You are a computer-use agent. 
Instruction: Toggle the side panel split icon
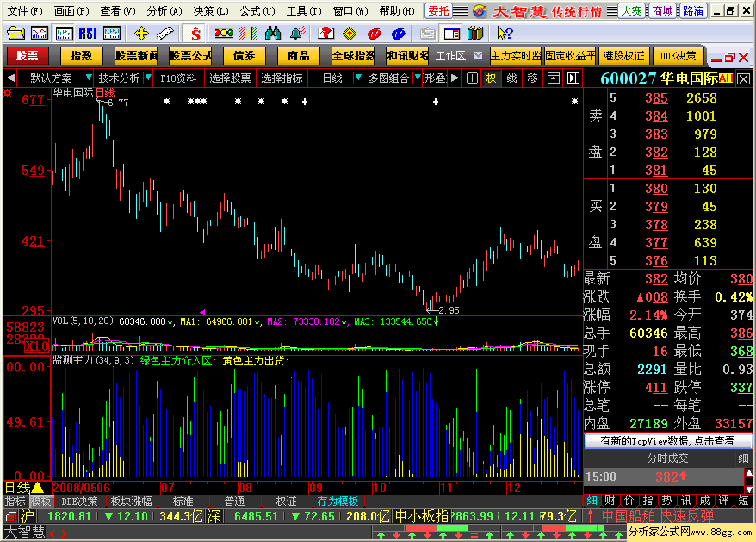(573, 78)
